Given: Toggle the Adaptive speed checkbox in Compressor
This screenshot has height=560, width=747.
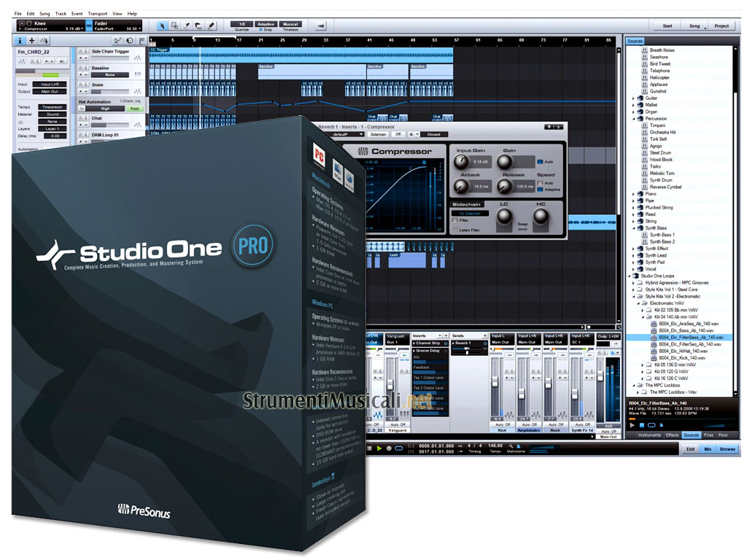Looking at the screenshot, I should click(540, 189).
